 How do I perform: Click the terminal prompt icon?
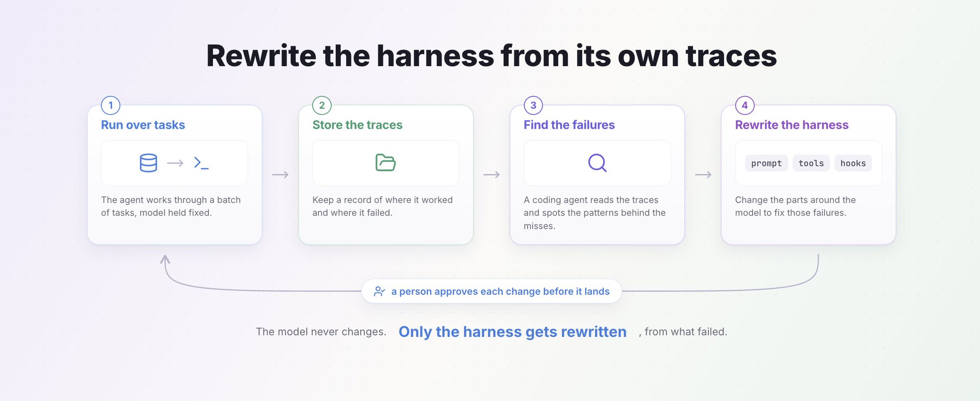click(x=201, y=163)
